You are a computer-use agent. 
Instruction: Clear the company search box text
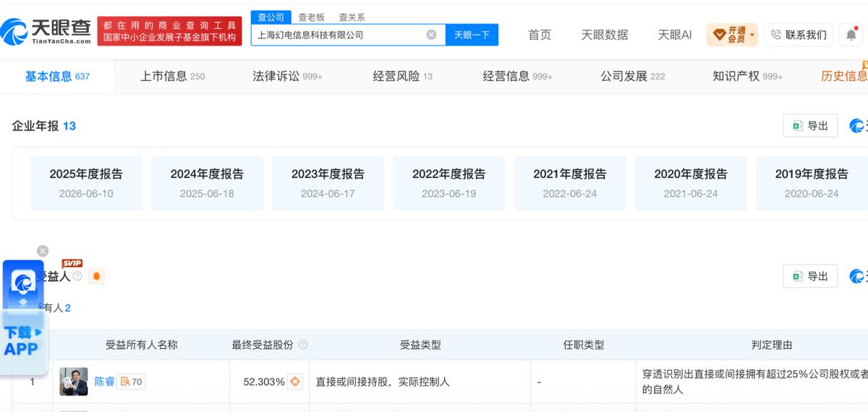pos(431,35)
